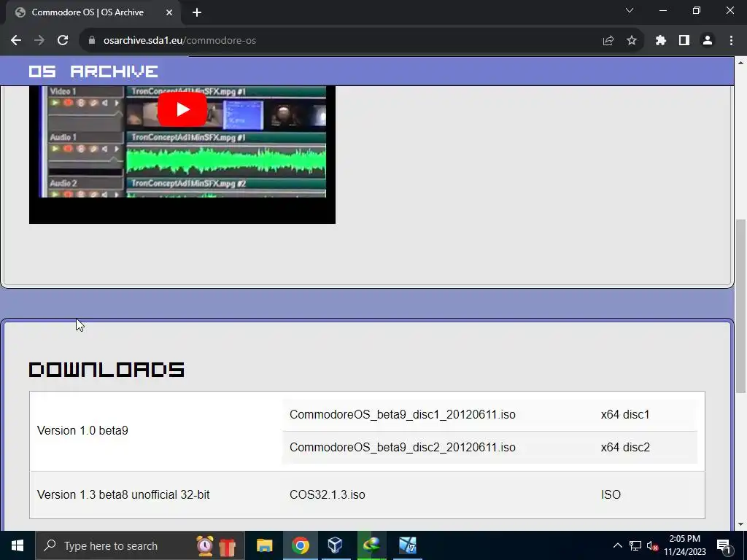Click the Downloads heading

[107, 370]
